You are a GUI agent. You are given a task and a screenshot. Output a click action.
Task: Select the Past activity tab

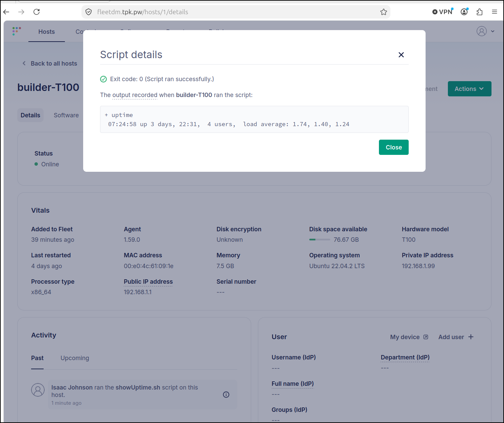pyautogui.click(x=37, y=358)
